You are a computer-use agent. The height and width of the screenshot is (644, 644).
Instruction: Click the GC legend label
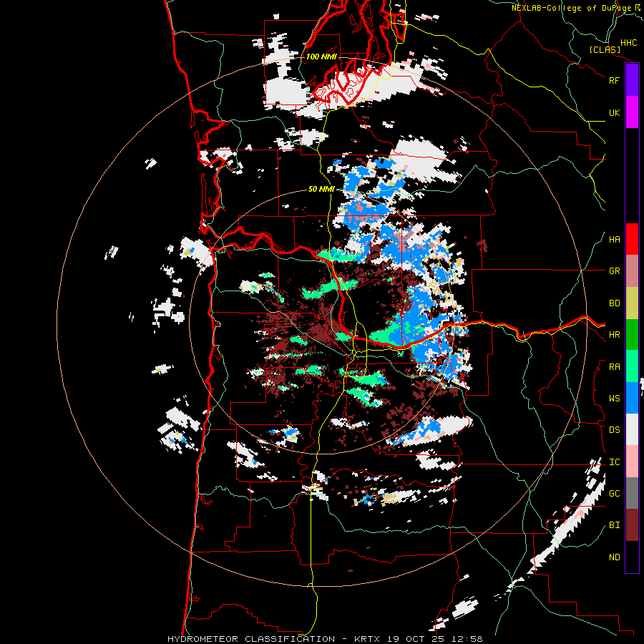click(614, 494)
